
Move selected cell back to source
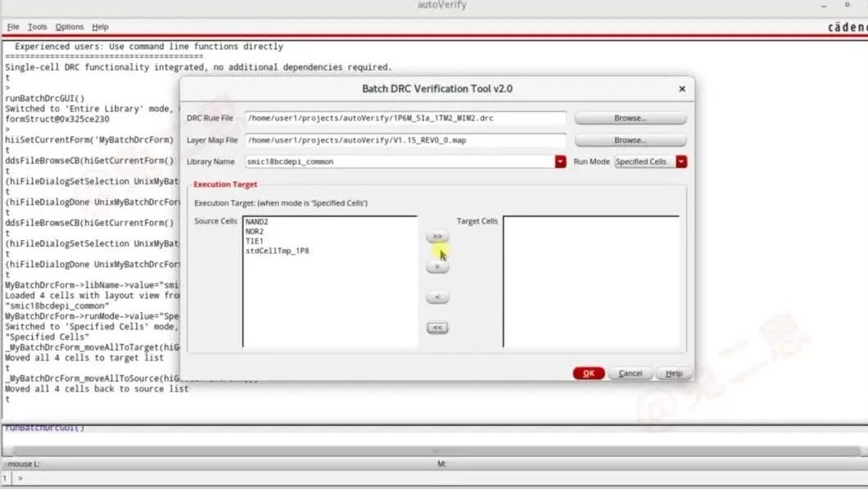pyautogui.click(x=437, y=297)
